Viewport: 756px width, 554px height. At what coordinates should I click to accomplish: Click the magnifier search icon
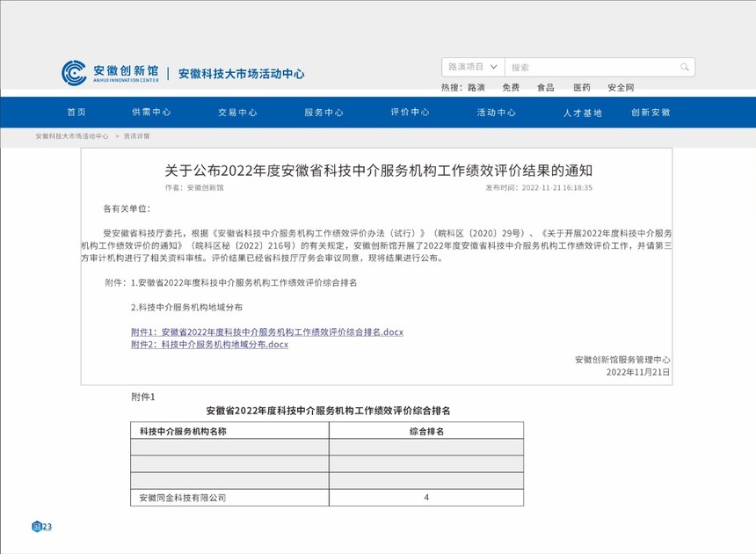(x=684, y=67)
